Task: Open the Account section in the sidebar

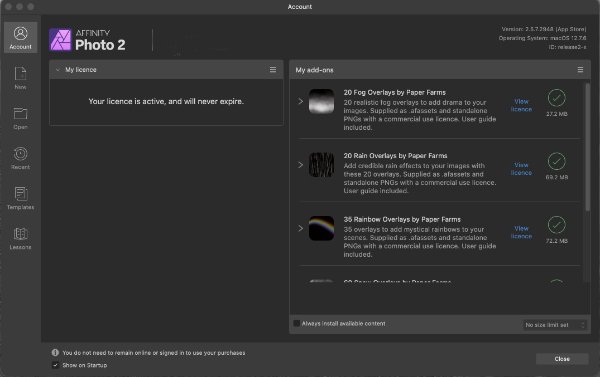Action: pyautogui.click(x=21, y=38)
